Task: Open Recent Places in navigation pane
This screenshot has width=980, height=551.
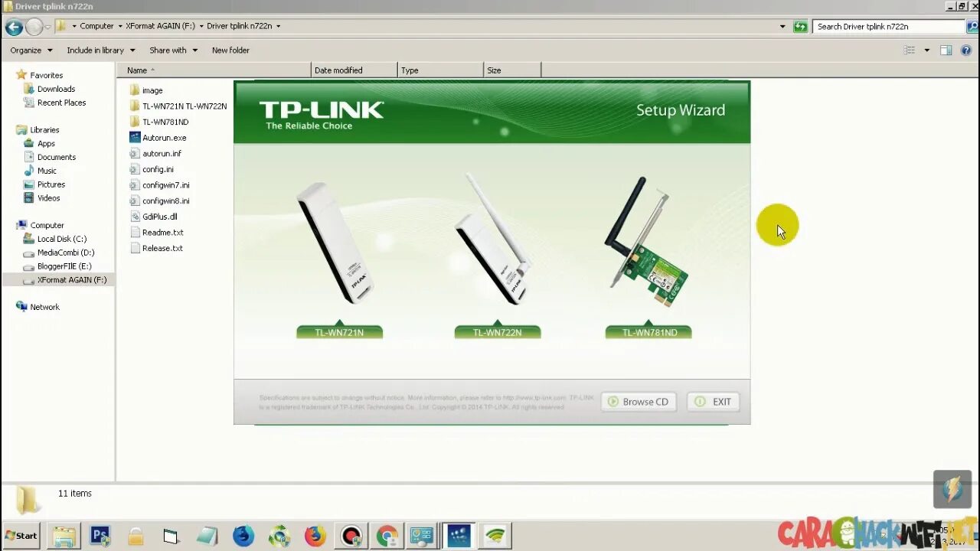Action: [x=55, y=103]
